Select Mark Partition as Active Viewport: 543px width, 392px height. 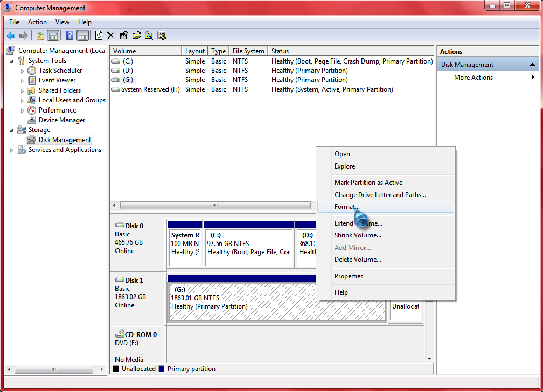[x=386, y=183]
